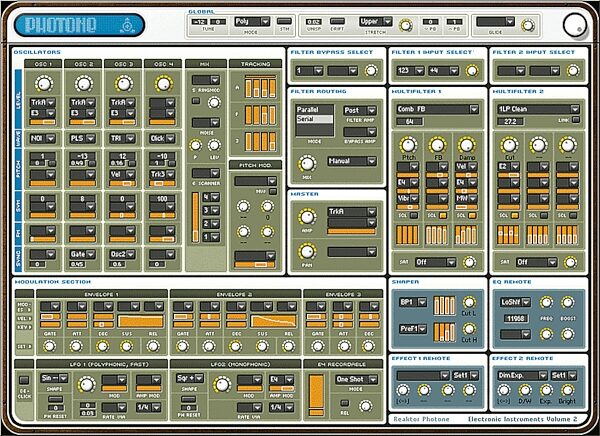Viewport: 600px width, 436px height.
Task: Open the Dim Exp. effect dropdown
Action: point(522,376)
